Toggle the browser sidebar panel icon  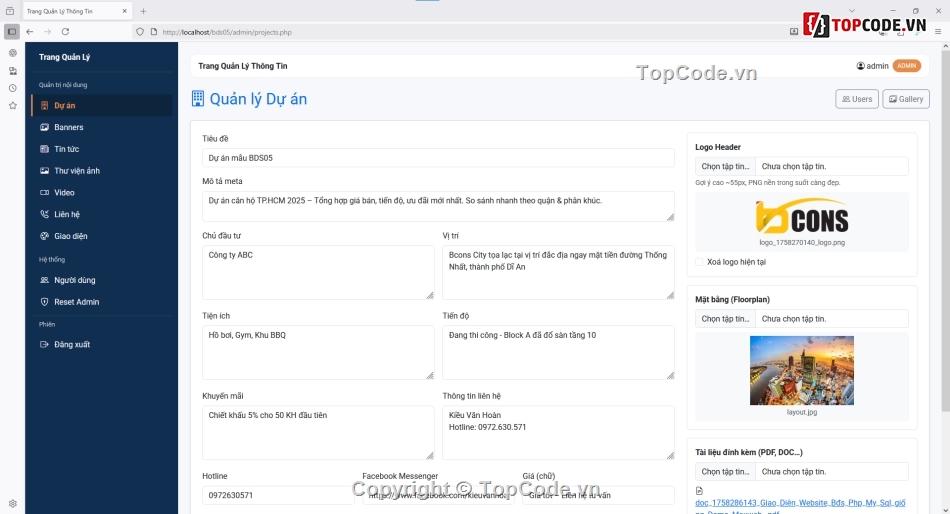pyautogui.click(x=12, y=32)
